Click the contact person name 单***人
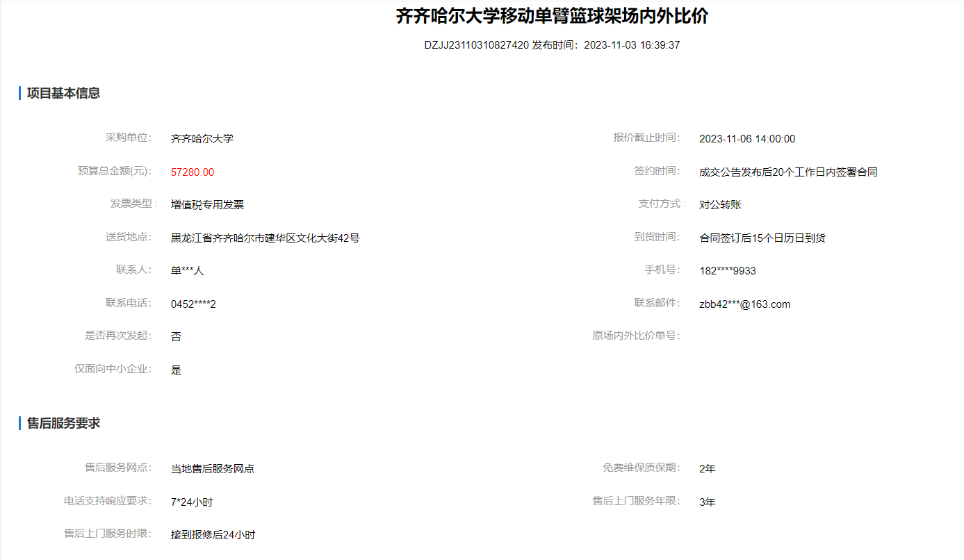The image size is (964, 560). pos(187,271)
